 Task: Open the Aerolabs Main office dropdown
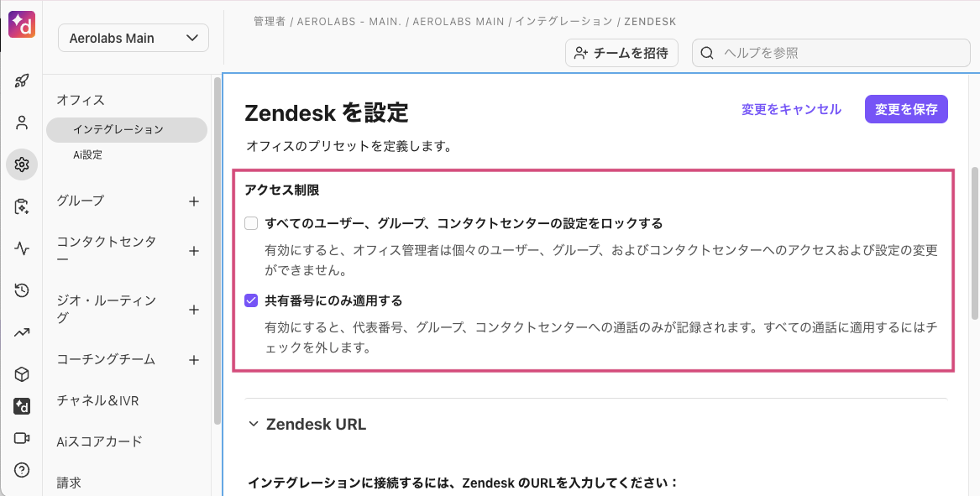click(x=134, y=38)
